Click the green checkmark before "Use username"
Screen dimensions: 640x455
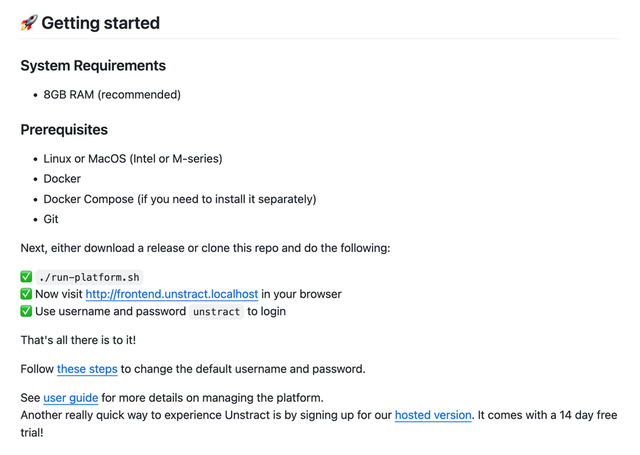[26, 311]
